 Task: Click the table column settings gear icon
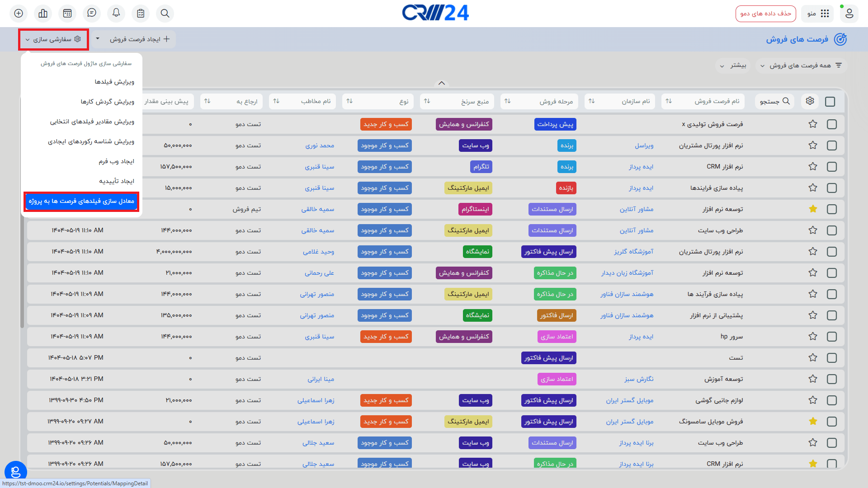810,101
